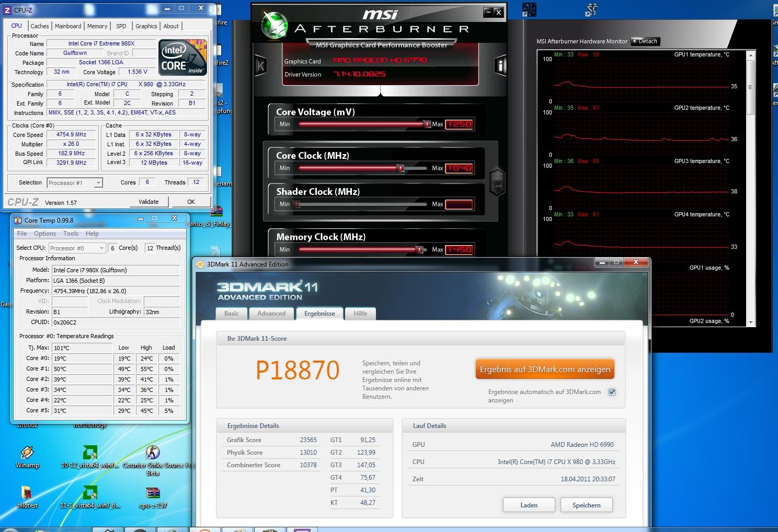Open the SPD tab in CPU-Z
This screenshot has width=778, height=532.
click(121, 26)
